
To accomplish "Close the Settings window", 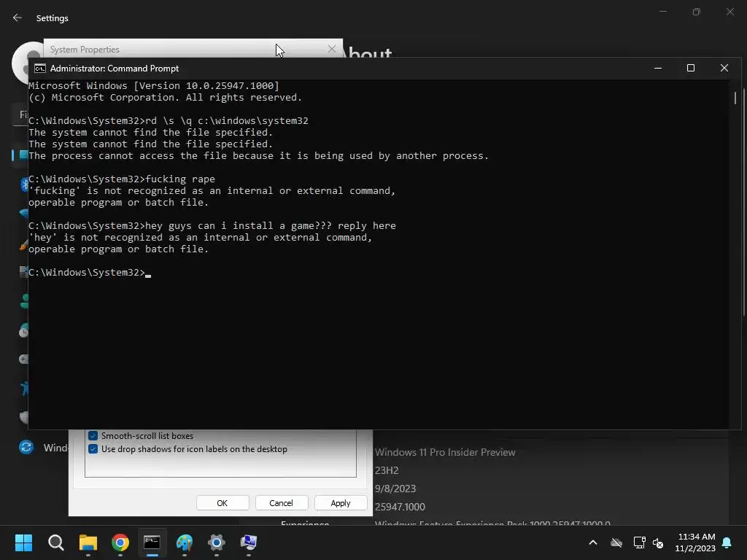I will tap(729, 12).
